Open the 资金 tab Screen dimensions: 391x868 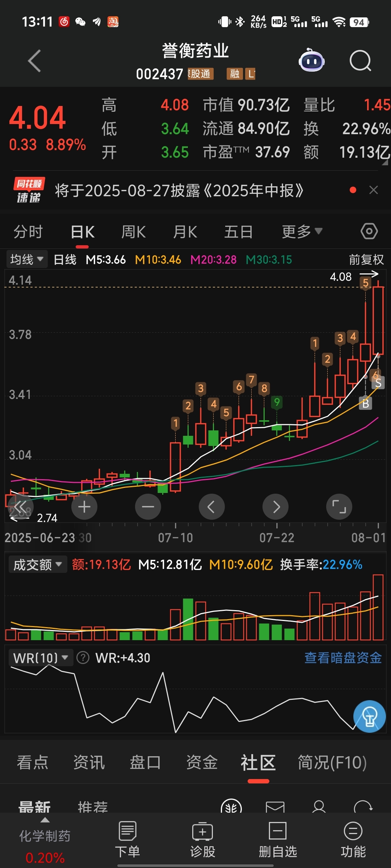tap(202, 762)
